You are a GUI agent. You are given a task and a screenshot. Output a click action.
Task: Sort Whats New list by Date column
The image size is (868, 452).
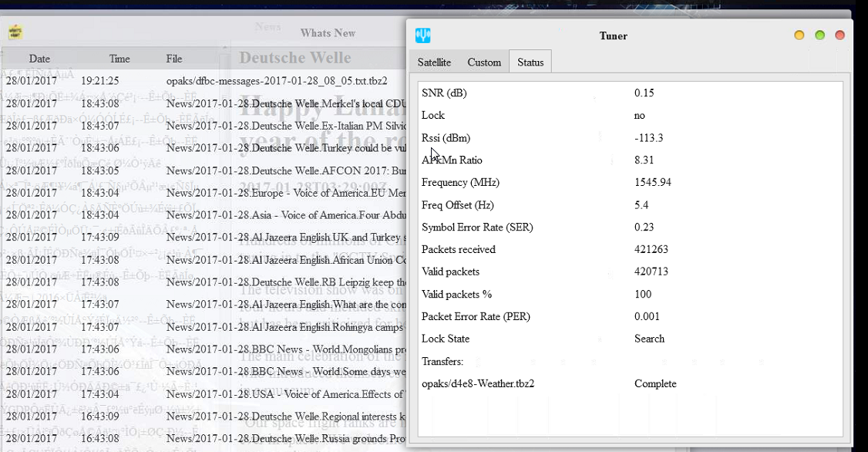pyautogui.click(x=39, y=59)
